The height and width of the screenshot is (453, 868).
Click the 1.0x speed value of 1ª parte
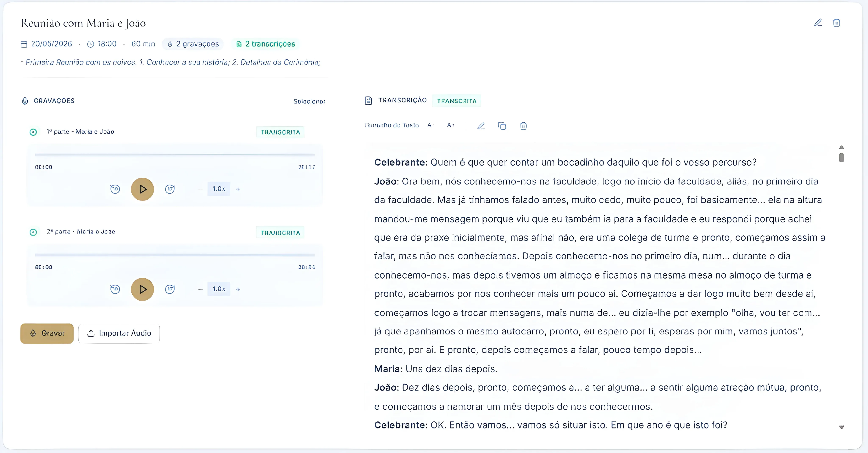(219, 189)
